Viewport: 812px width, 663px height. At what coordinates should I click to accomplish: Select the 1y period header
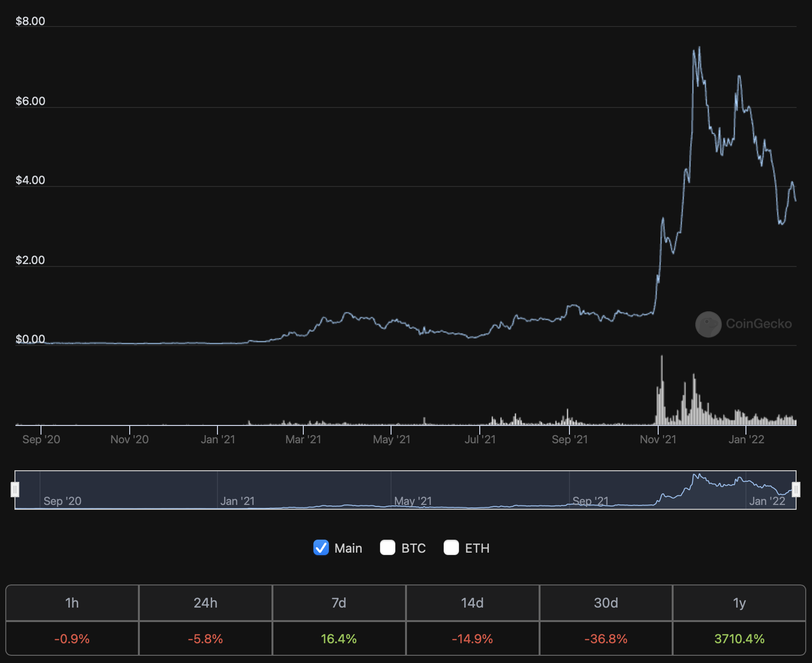[739, 603]
